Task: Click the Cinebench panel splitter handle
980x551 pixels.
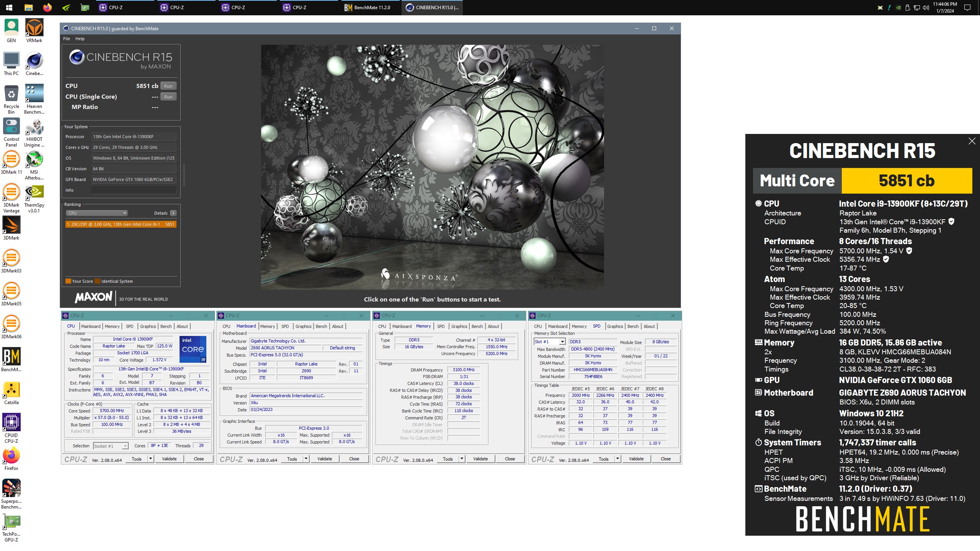Action: tap(184, 175)
